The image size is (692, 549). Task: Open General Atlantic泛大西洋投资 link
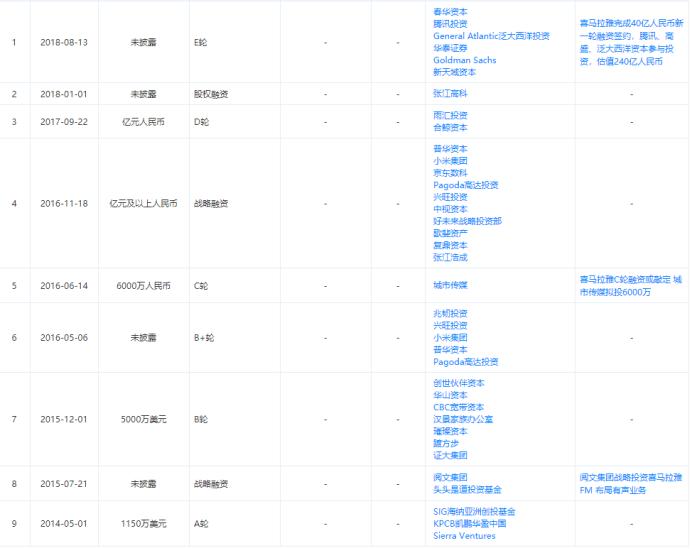pos(491,36)
